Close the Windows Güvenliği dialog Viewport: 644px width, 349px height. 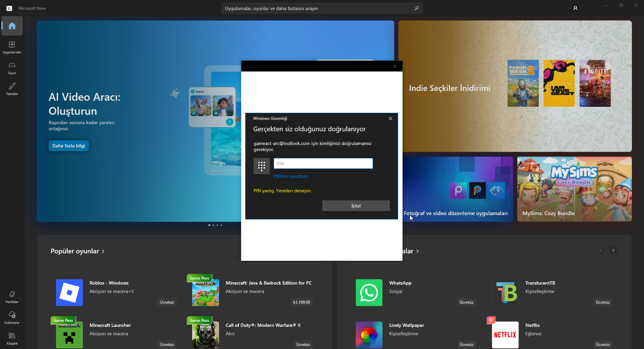[390, 118]
